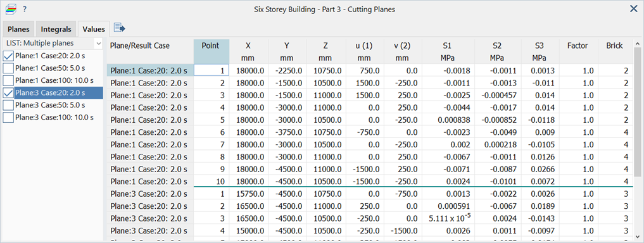This screenshot has height=243, width=644.
Task: Click scrollbar down arrow in values table
Action: click(x=638, y=236)
